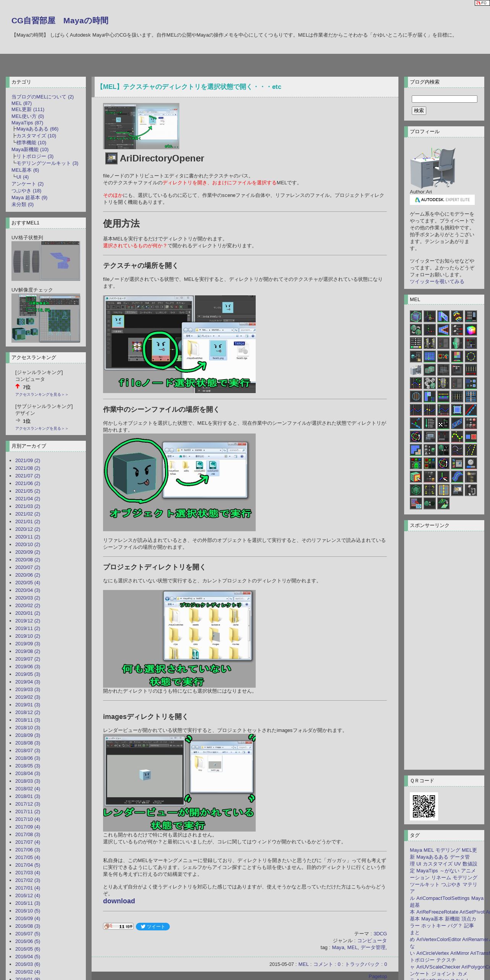Open the Maya新機能 (10) category
490x980 pixels.
coord(30,150)
